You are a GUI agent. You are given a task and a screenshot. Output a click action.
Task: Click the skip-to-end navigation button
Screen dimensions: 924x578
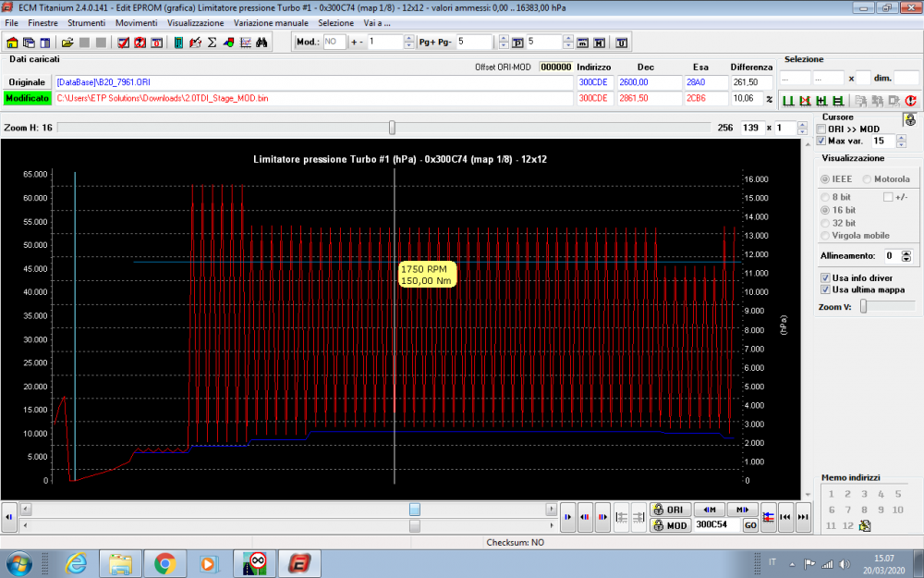(x=803, y=517)
